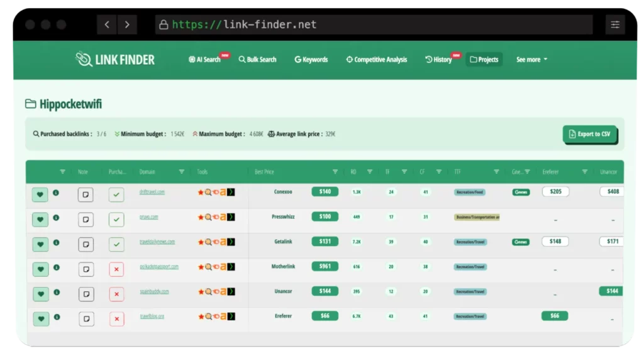Mark Ereferer row as purchased
The height and width of the screenshot is (353, 644).
point(117,318)
